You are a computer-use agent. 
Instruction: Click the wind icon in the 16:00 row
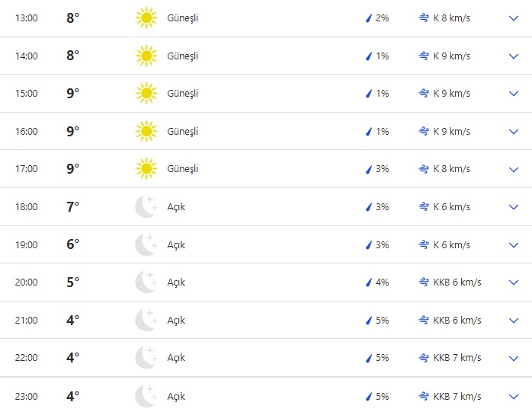pyautogui.click(x=424, y=132)
